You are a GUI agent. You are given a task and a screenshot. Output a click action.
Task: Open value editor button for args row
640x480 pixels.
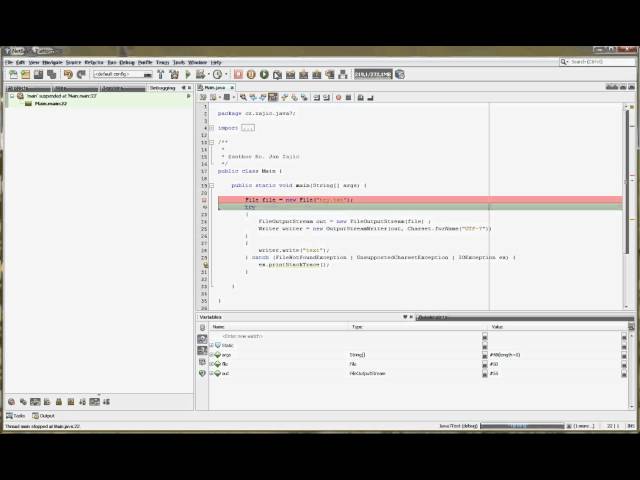(624, 355)
